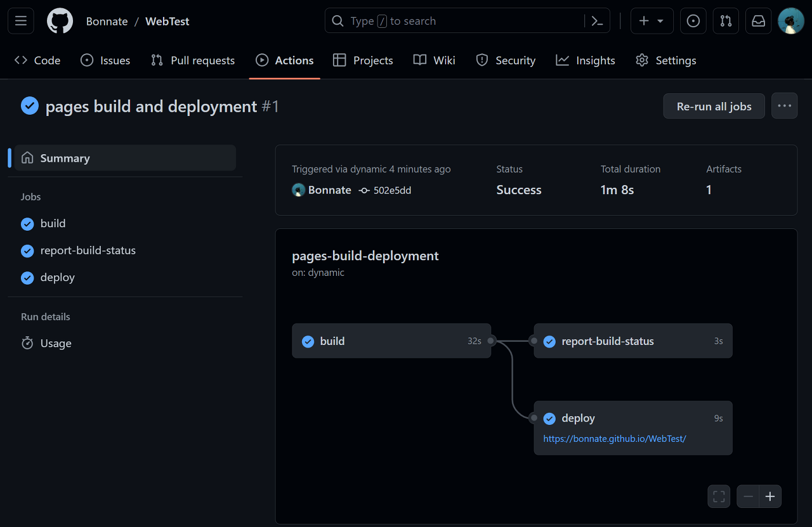Click the Bonnate user avatar
The image size is (812, 527).
[299, 190]
